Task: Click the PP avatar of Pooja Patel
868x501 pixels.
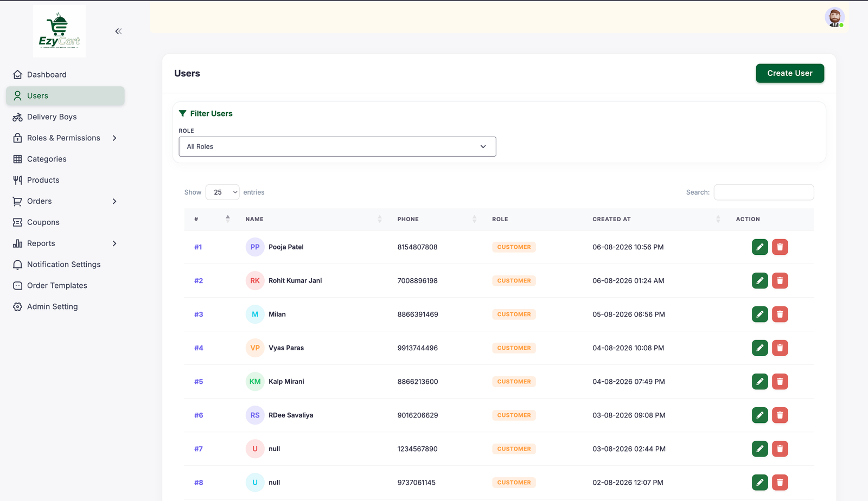Action: coord(255,247)
